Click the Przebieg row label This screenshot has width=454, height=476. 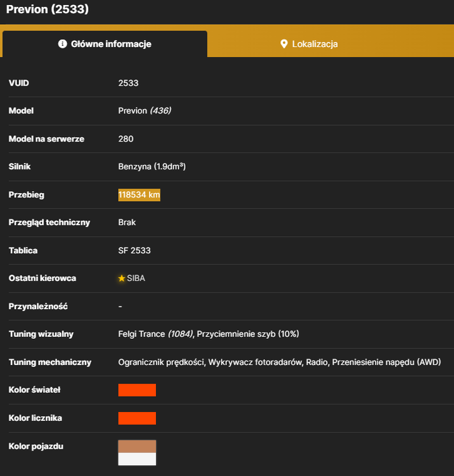pyautogui.click(x=27, y=195)
